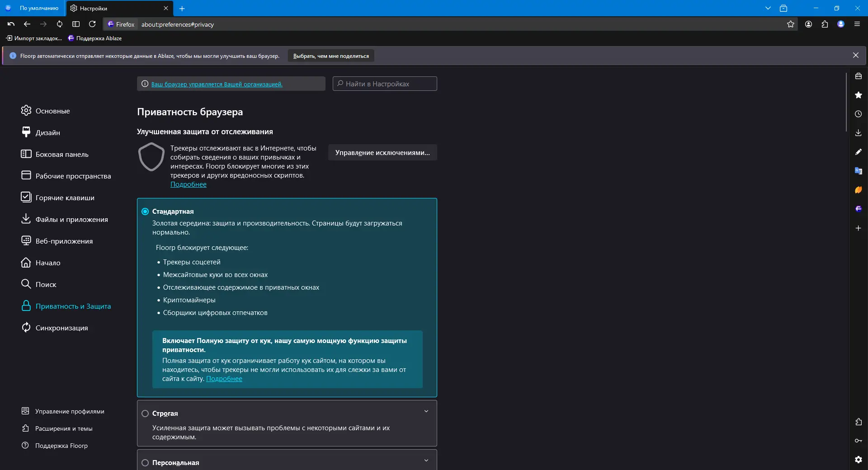Viewport: 868px width, 470px height.
Task: Select the Строгая protection radio button
Action: point(145,414)
